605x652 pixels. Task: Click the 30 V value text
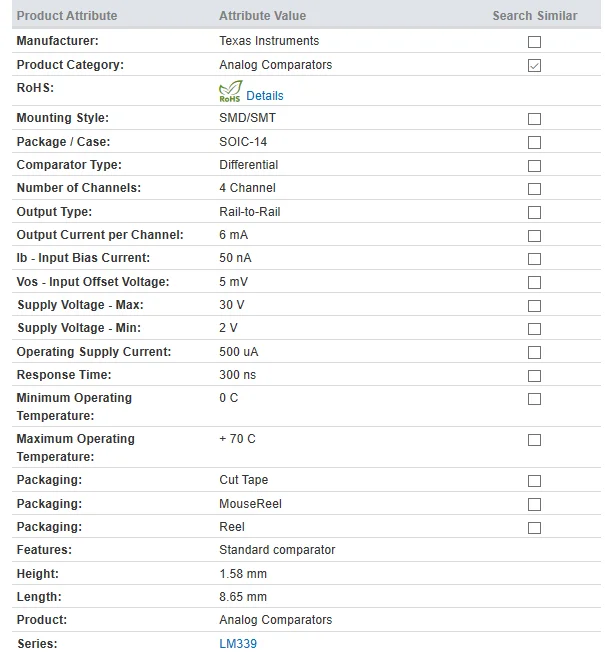coord(232,305)
